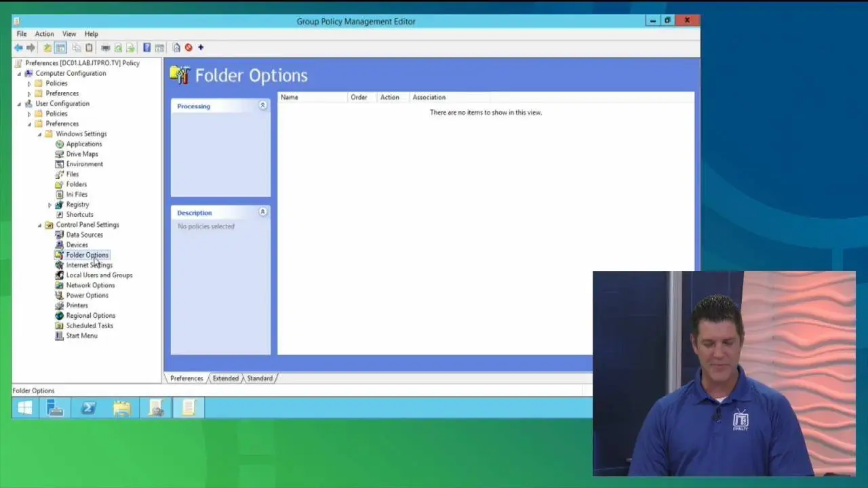
Task: Toggle the Show/Hide Console Tree toolbar icon
Action: pos(60,47)
